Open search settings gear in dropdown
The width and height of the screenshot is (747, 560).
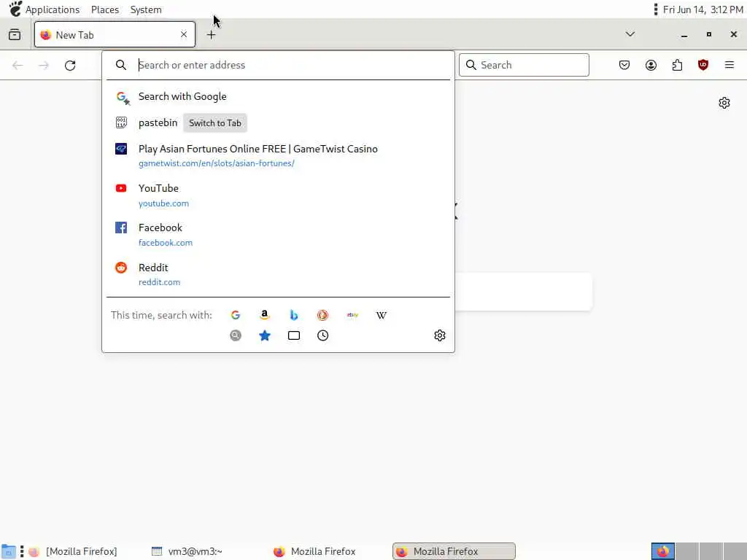440,335
